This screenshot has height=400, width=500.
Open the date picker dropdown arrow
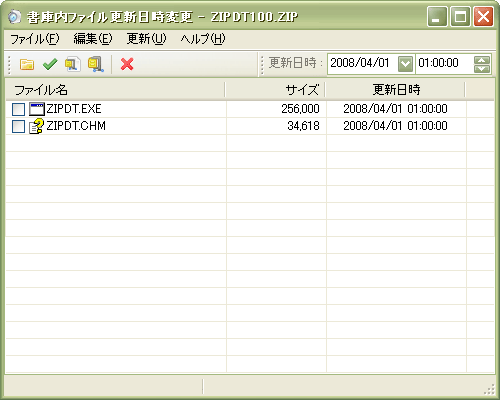coord(405,64)
